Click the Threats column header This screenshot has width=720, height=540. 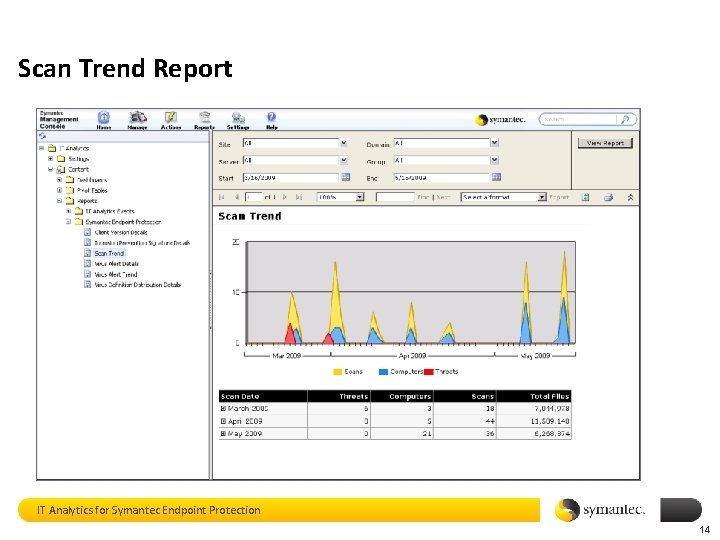[x=339, y=396]
